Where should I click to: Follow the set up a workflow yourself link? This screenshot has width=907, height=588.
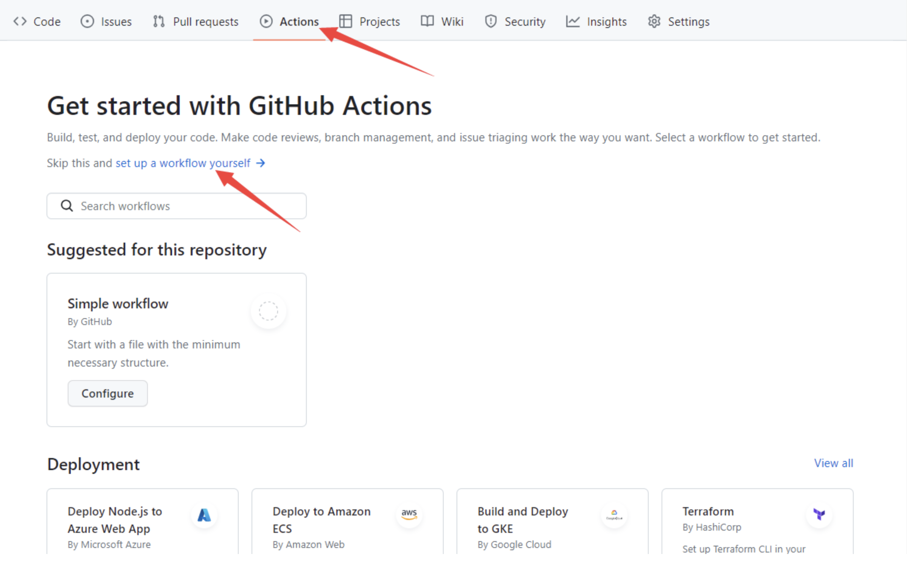point(183,163)
